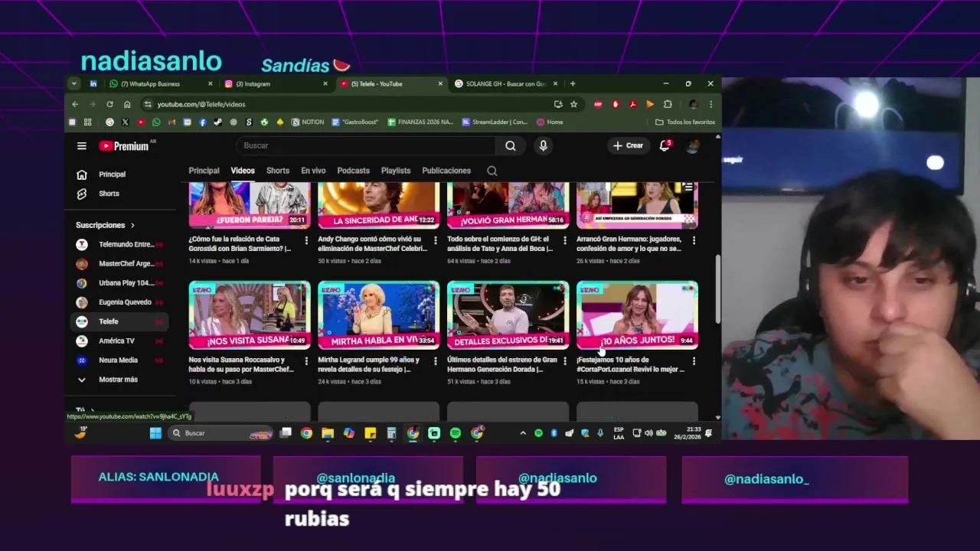
Task: Open Nos visita Susana video thumbnail
Action: point(250,315)
